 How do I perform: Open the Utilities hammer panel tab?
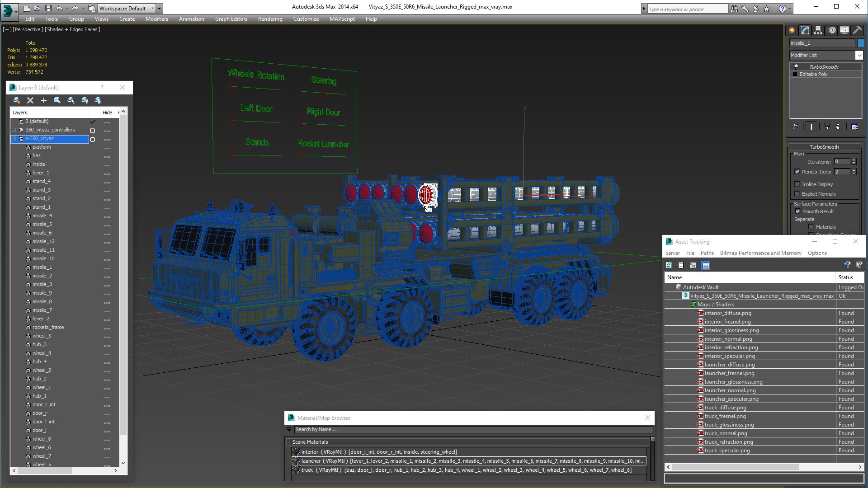857,30
